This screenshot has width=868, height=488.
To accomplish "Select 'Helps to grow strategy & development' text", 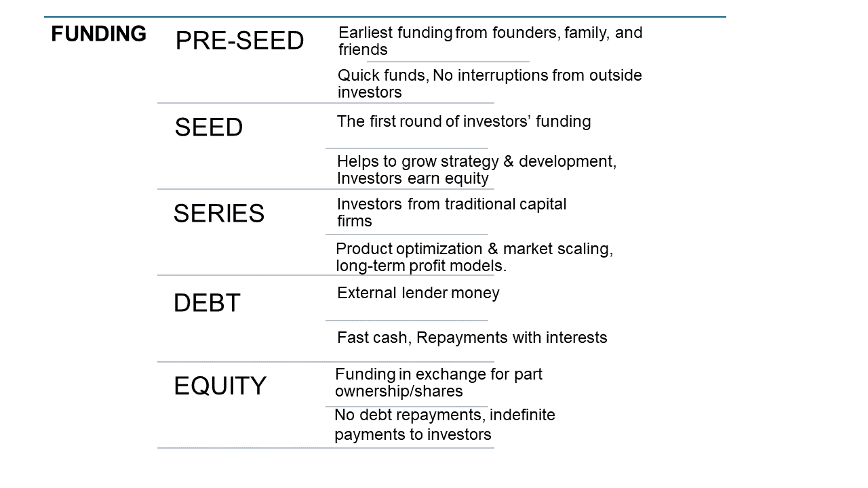I will click(476, 169).
